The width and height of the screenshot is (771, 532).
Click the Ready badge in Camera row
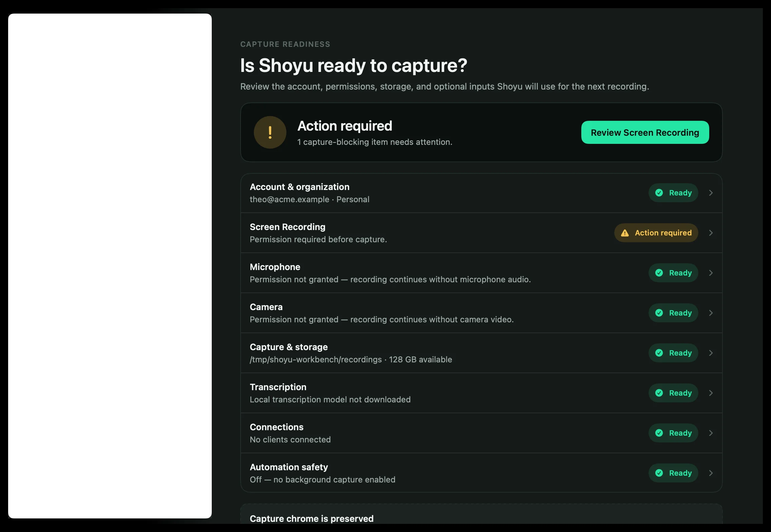pyautogui.click(x=673, y=313)
